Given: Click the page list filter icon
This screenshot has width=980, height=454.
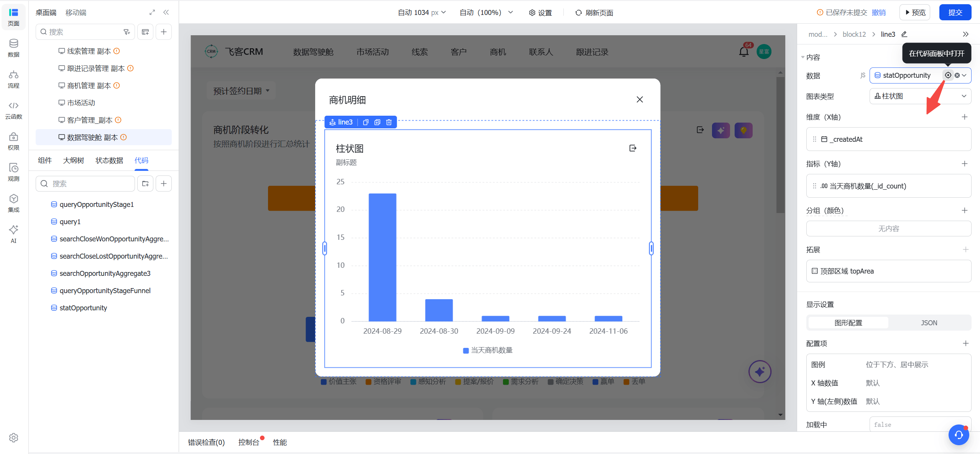Looking at the screenshot, I should click(127, 32).
